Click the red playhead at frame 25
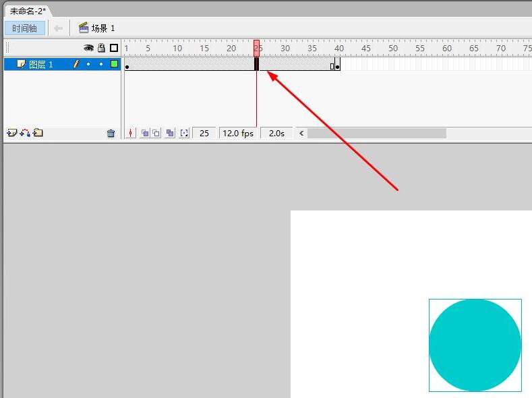Viewport: 532px width, 398px height. [256, 48]
